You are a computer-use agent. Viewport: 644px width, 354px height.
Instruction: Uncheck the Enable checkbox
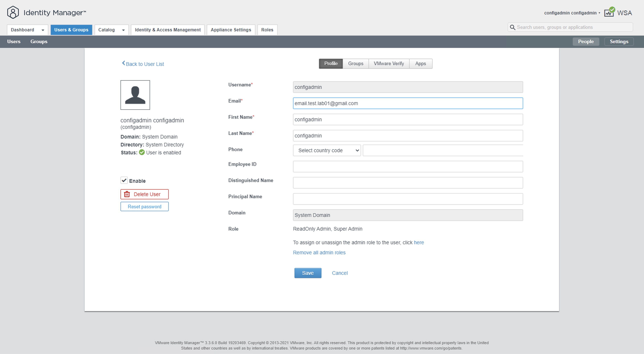(x=124, y=180)
